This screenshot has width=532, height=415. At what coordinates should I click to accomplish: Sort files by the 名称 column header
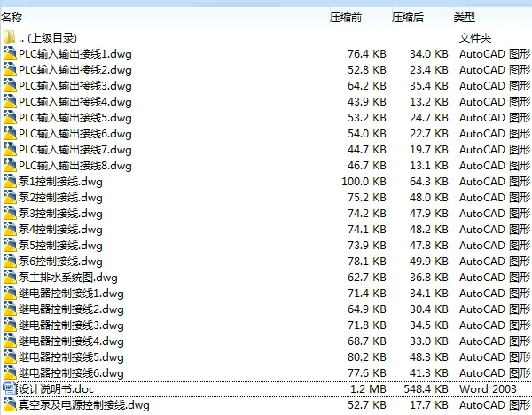click(x=12, y=17)
